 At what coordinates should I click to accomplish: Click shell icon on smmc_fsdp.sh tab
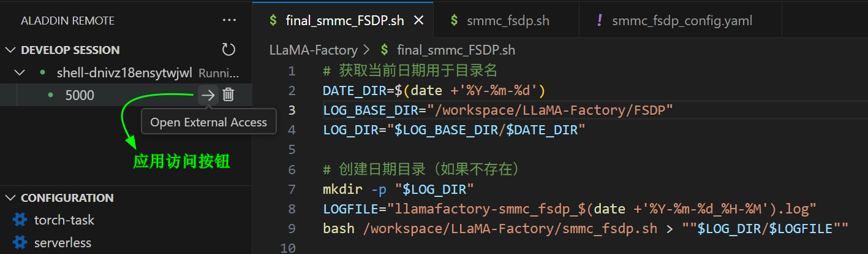pyautogui.click(x=454, y=20)
